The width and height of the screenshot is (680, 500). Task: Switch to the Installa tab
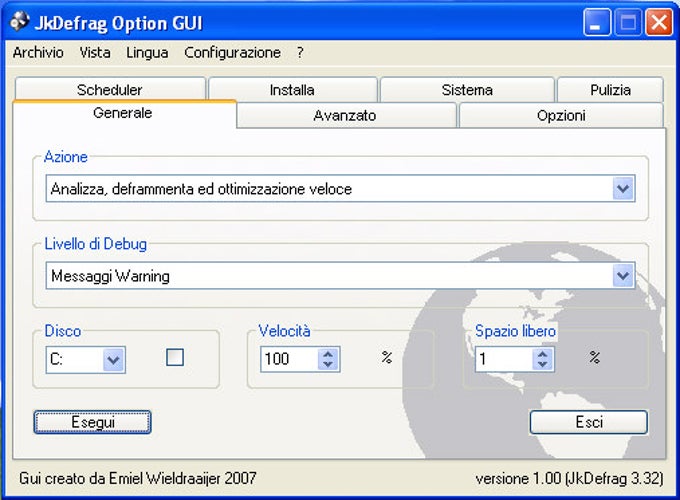pos(292,89)
